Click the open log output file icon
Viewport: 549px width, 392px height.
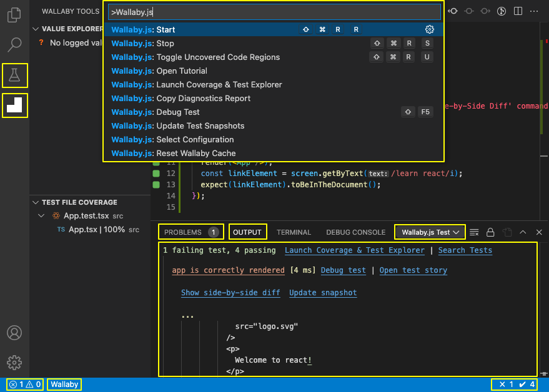(507, 232)
